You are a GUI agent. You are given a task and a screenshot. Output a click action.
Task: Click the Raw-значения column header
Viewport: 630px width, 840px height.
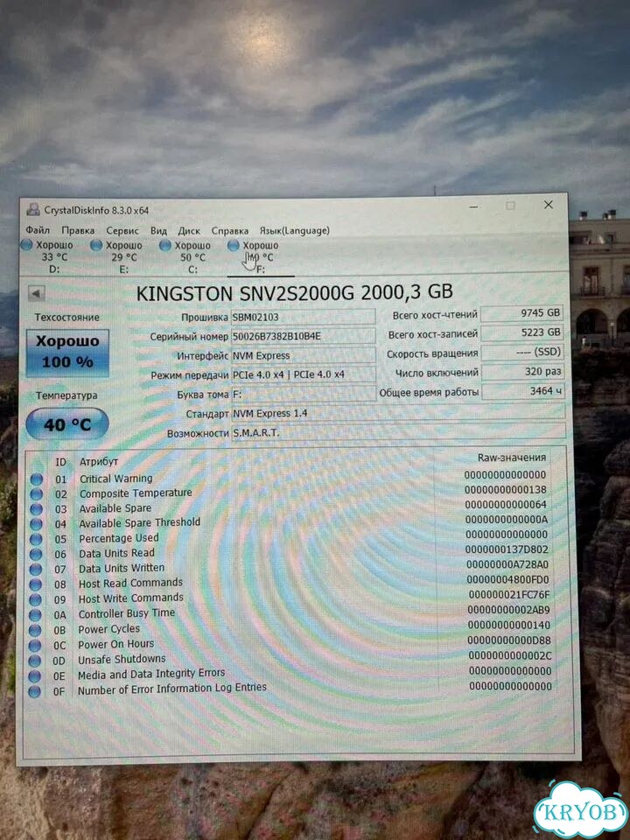tap(512, 458)
